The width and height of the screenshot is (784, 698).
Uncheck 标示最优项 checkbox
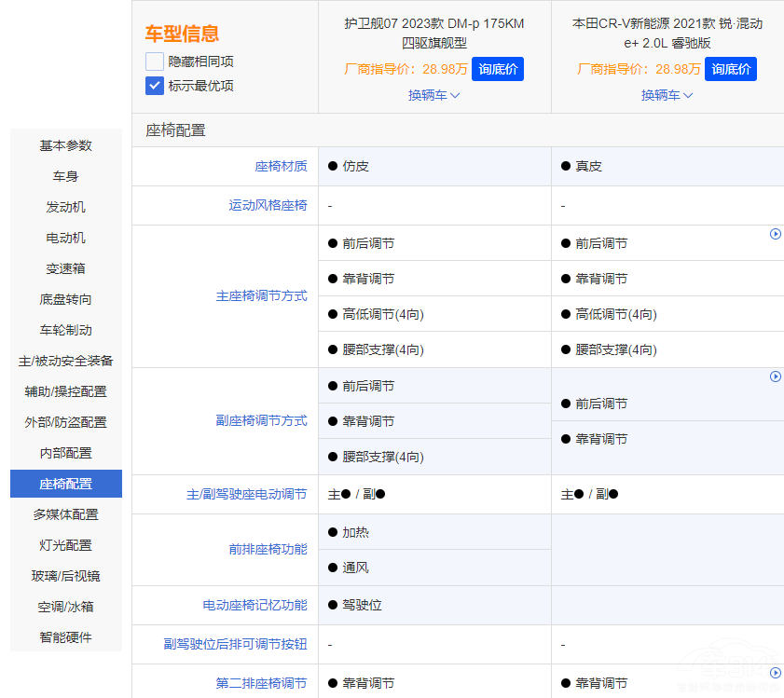click(x=155, y=86)
